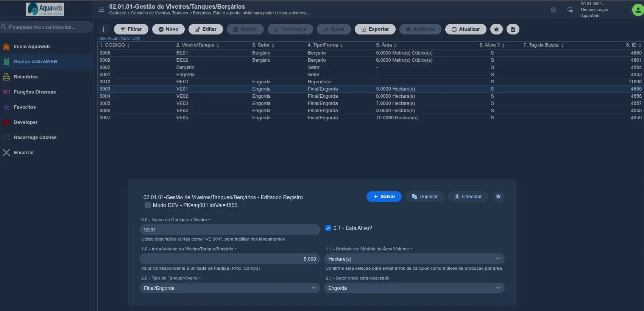Click the search magnifier icon

point(4,27)
